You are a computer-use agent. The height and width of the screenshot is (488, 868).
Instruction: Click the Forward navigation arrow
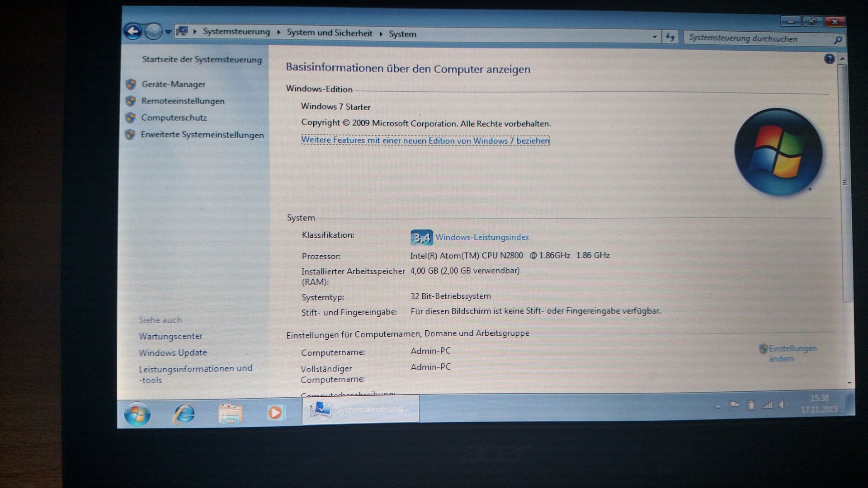154,31
